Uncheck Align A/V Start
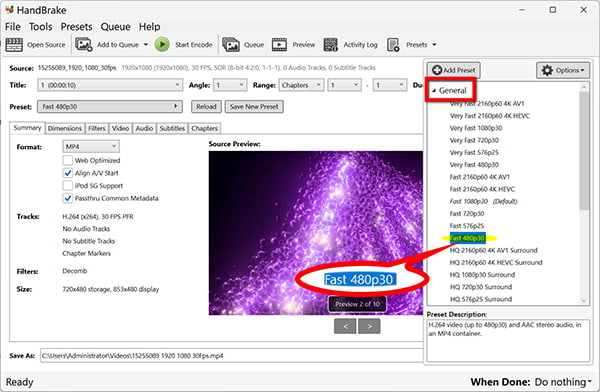Viewport: 600px width, 392px height. tap(68, 173)
